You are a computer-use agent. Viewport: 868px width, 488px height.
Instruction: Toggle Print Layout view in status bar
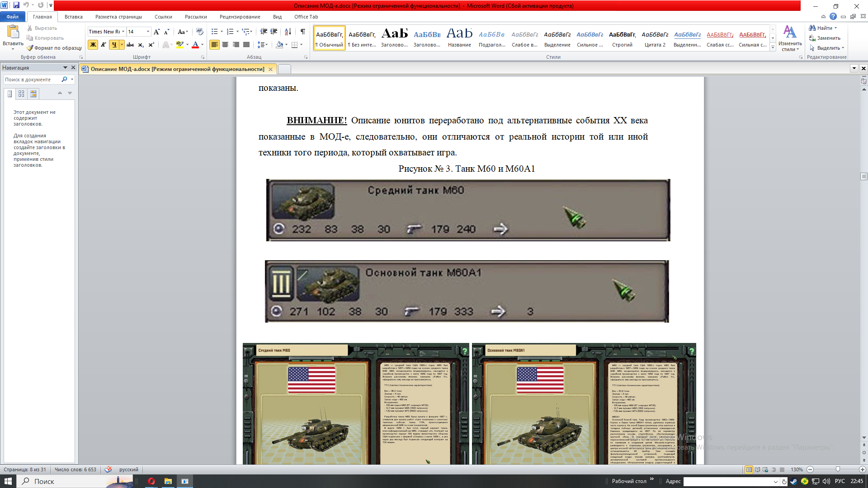tap(749, 469)
